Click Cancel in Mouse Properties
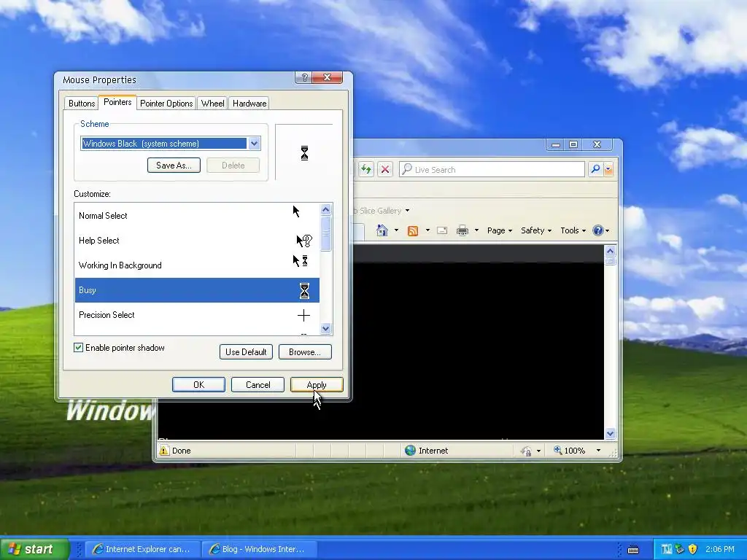Screen dimensions: 747x560 258,385
